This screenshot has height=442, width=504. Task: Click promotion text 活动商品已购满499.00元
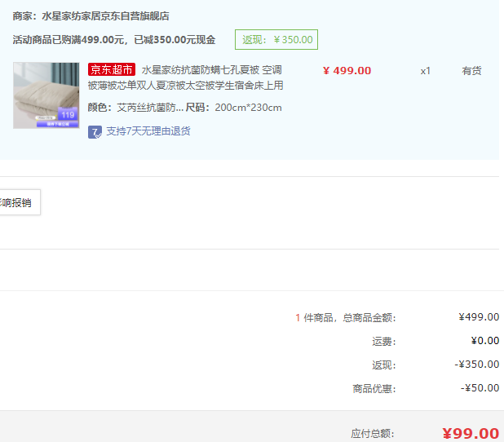[69, 40]
